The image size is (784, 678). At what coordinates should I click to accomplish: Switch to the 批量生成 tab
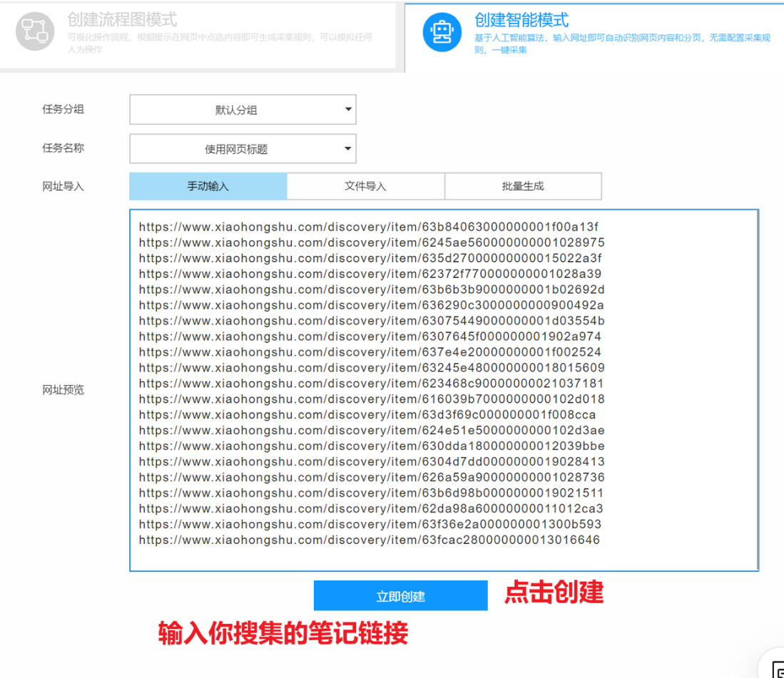coord(523,186)
